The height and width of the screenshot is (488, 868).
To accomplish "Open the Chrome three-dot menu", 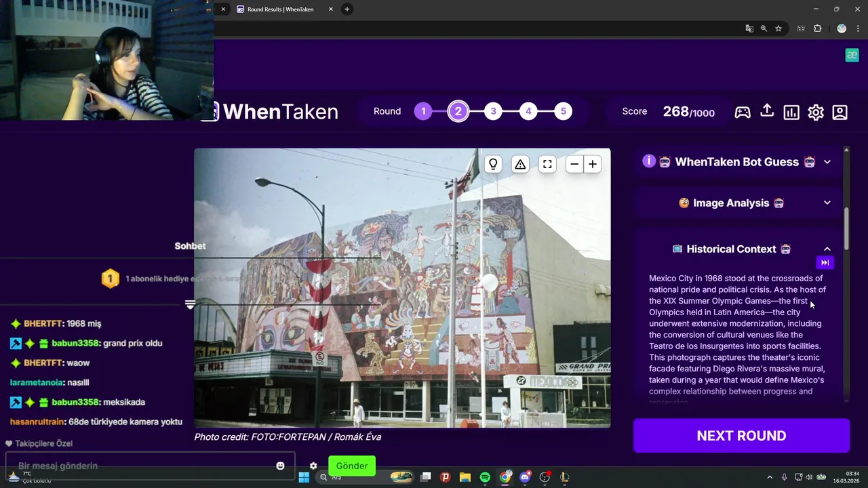I will (858, 28).
